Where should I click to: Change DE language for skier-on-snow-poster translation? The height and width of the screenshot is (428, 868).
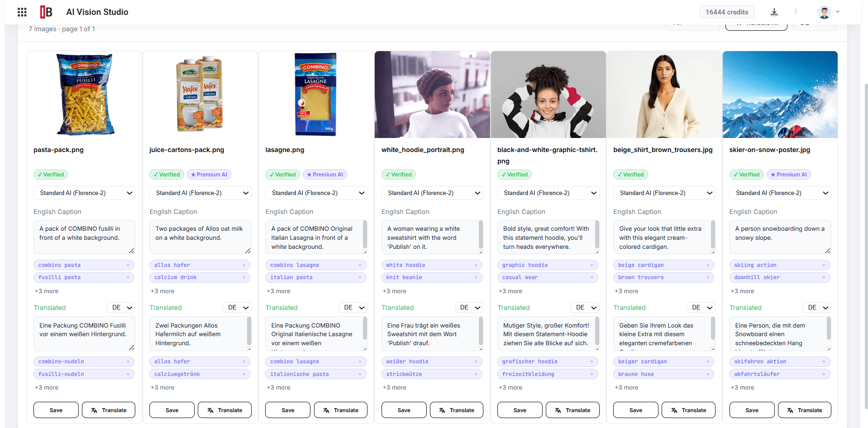pos(817,308)
